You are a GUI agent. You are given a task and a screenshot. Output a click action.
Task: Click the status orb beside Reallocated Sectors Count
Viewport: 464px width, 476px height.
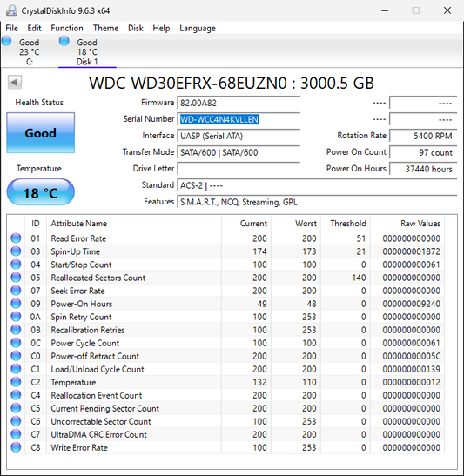pos(16,278)
